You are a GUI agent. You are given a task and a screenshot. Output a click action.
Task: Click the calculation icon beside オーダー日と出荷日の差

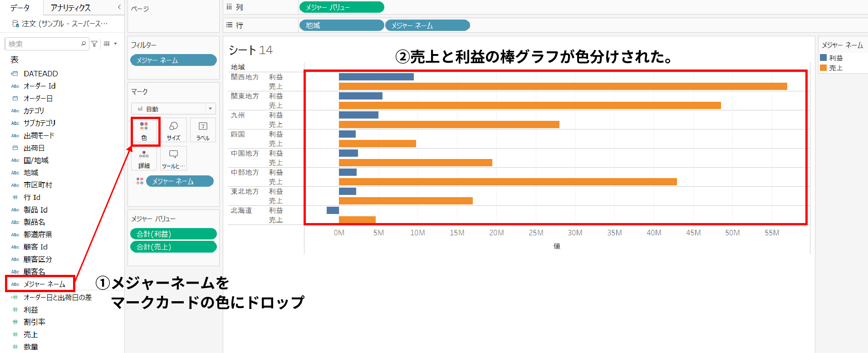point(15,297)
